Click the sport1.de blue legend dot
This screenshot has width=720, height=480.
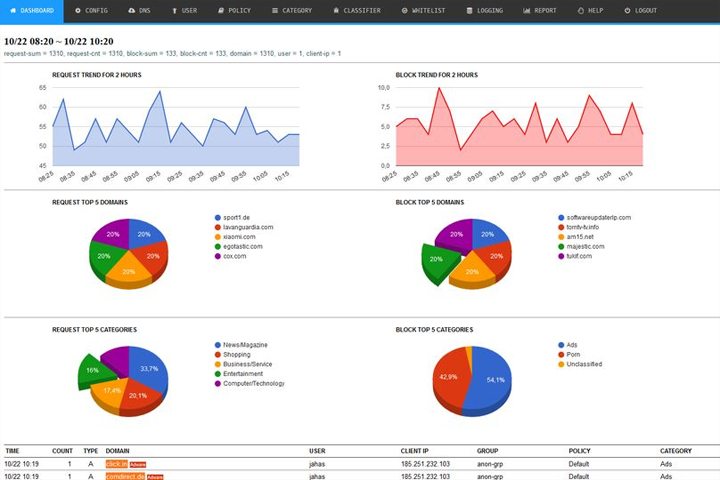[x=218, y=218]
